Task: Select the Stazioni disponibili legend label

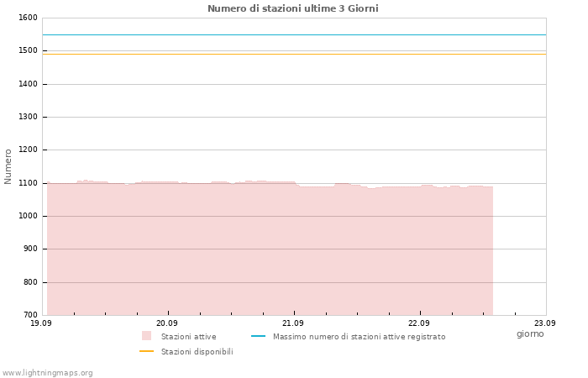Action: (197, 352)
